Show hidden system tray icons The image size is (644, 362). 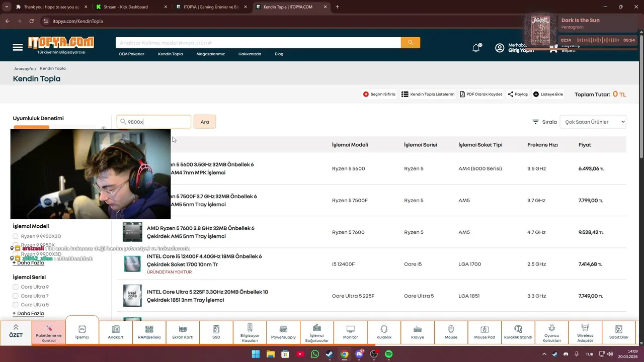(x=544, y=354)
